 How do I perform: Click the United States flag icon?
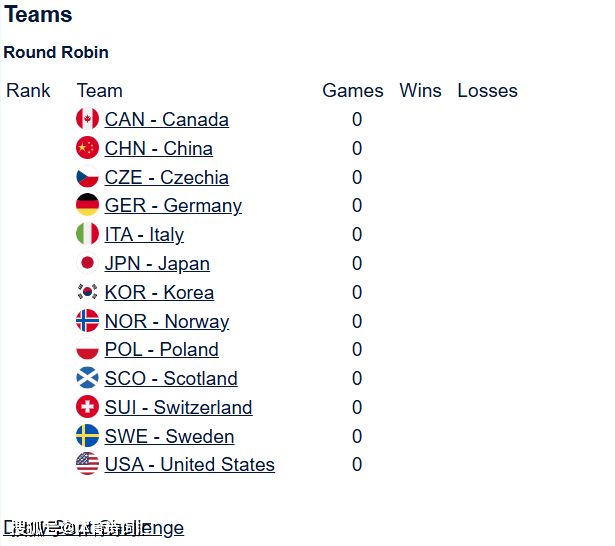click(87, 464)
